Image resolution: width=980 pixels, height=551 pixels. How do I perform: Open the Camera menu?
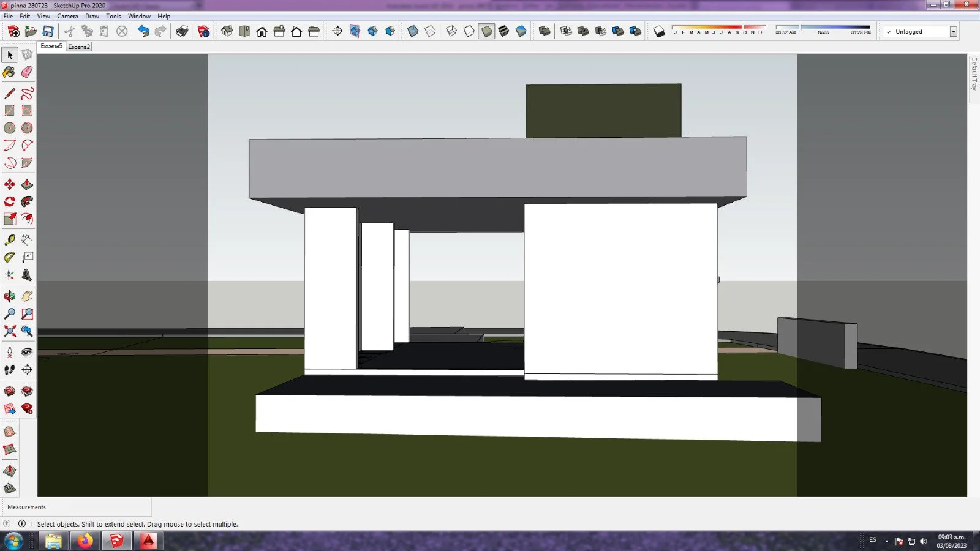67,17
